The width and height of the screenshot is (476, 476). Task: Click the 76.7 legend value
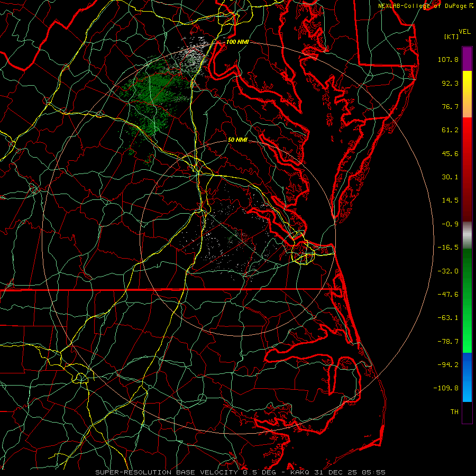[450, 106]
